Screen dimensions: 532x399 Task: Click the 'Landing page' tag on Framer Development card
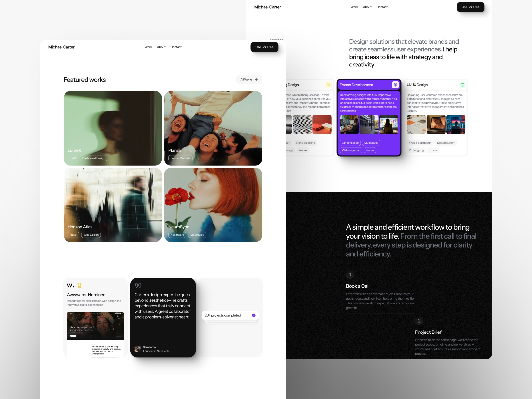[350, 142]
